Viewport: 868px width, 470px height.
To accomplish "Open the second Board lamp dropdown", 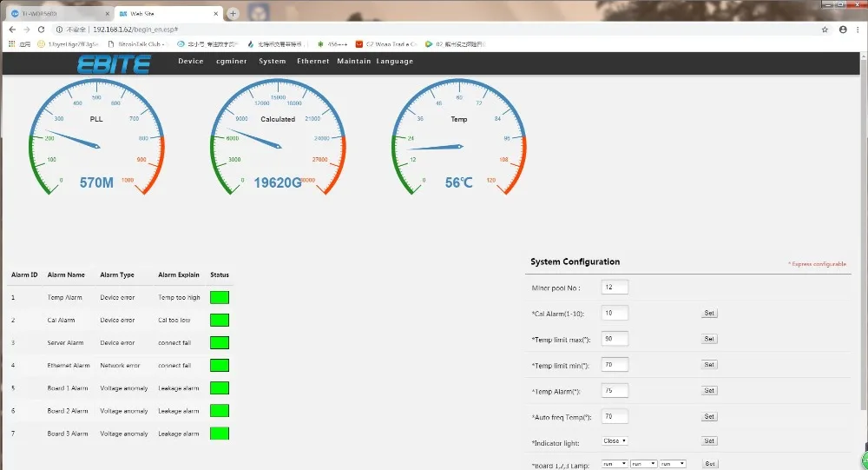I will (643, 464).
